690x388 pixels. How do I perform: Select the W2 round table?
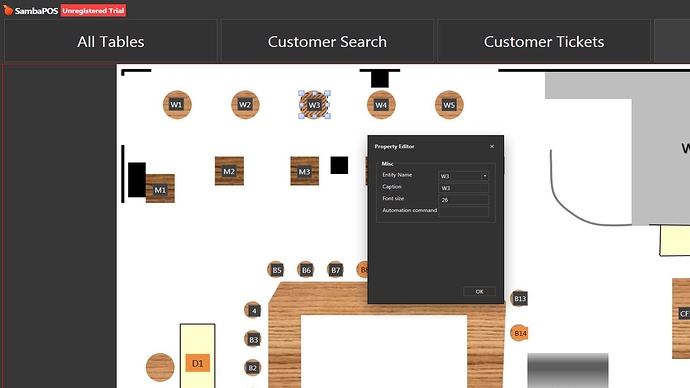tap(245, 105)
